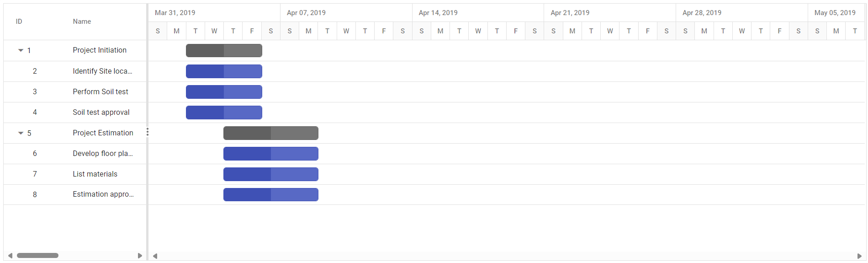Click the Identify Site location taskbar
This screenshot has width=868, height=263.
(224, 71)
